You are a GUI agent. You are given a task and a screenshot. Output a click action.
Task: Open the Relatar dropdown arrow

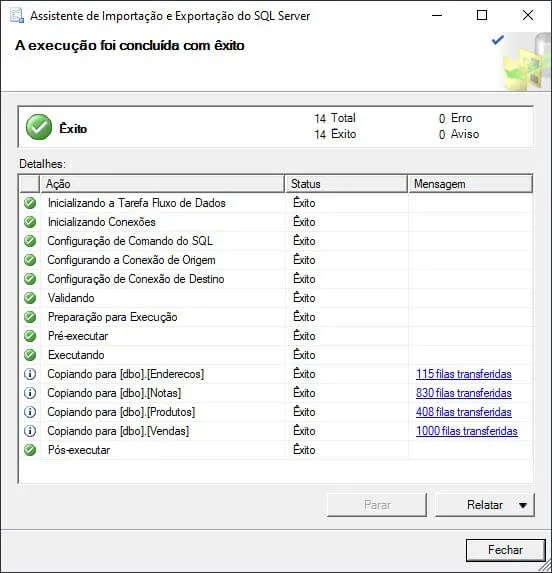click(x=523, y=505)
